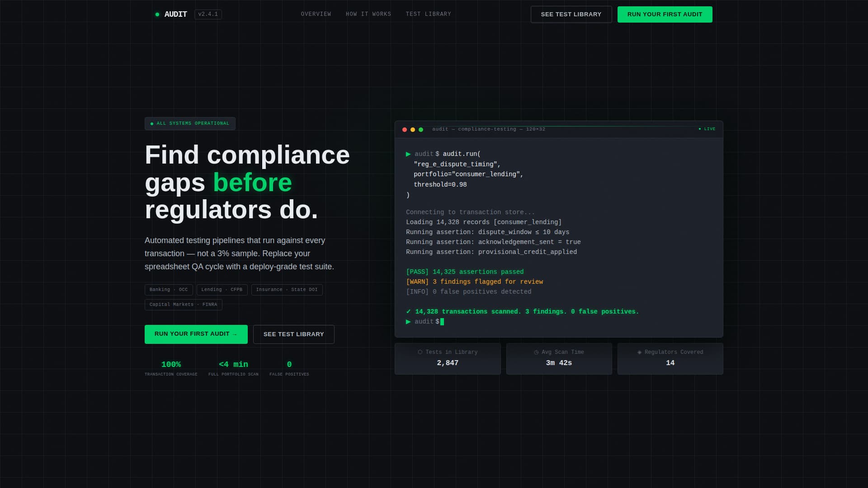
Task: Click the Regulators Covered value 14
Action: (670, 363)
